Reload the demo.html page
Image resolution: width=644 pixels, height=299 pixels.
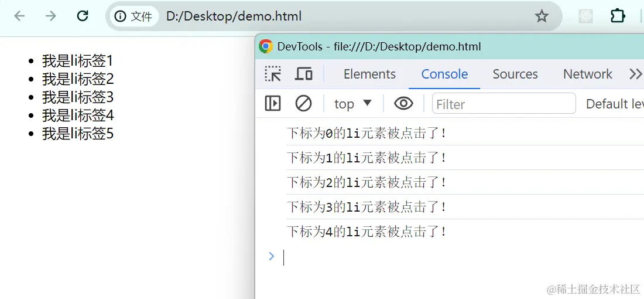83,16
